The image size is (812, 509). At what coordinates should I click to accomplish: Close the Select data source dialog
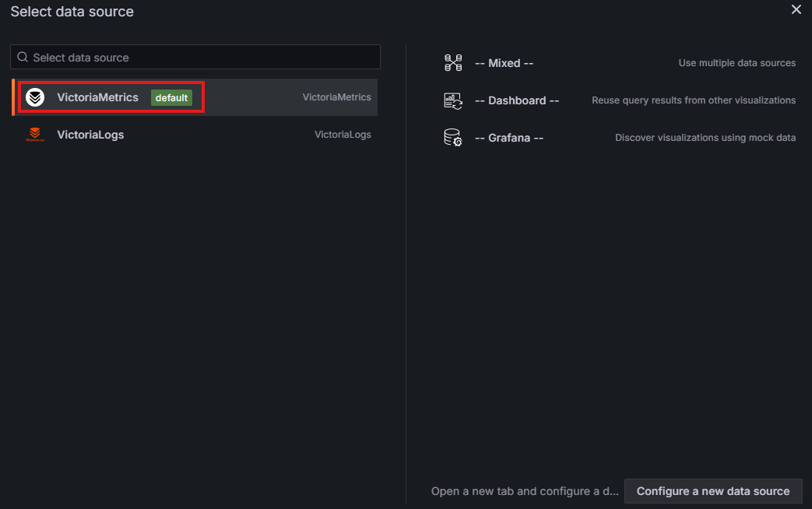pyautogui.click(x=796, y=10)
